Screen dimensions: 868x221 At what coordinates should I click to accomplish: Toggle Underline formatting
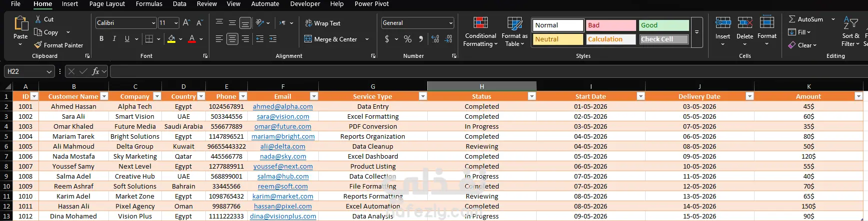pos(127,38)
